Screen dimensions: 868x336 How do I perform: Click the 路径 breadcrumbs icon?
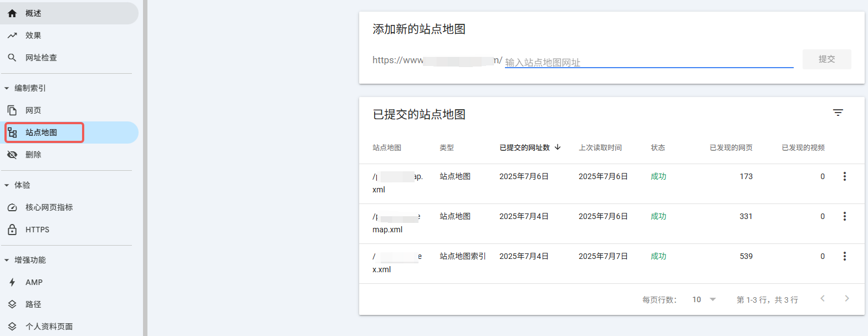(x=12, y=304)
